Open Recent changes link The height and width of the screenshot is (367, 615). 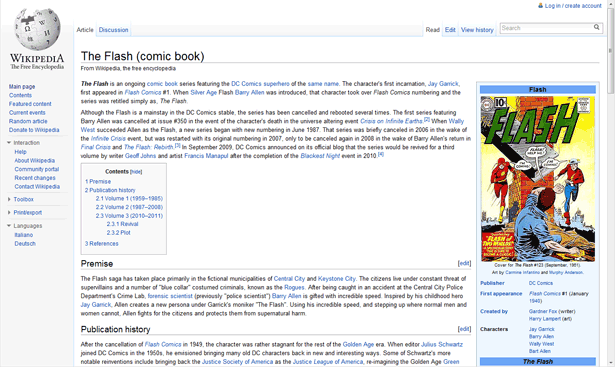coord(35,178)
